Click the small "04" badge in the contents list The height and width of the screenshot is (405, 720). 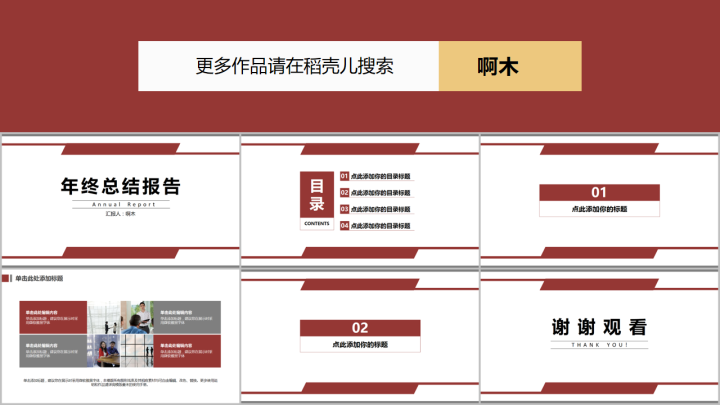click(344, 225)
